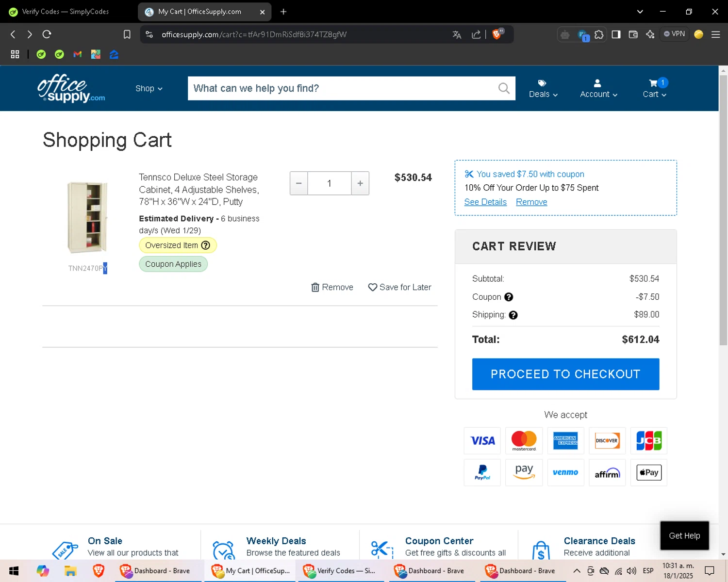This screenshot has width=728, height=582.
Task: Close the My Cart OfficeSupply tab
Action: (x=263, y=12)
